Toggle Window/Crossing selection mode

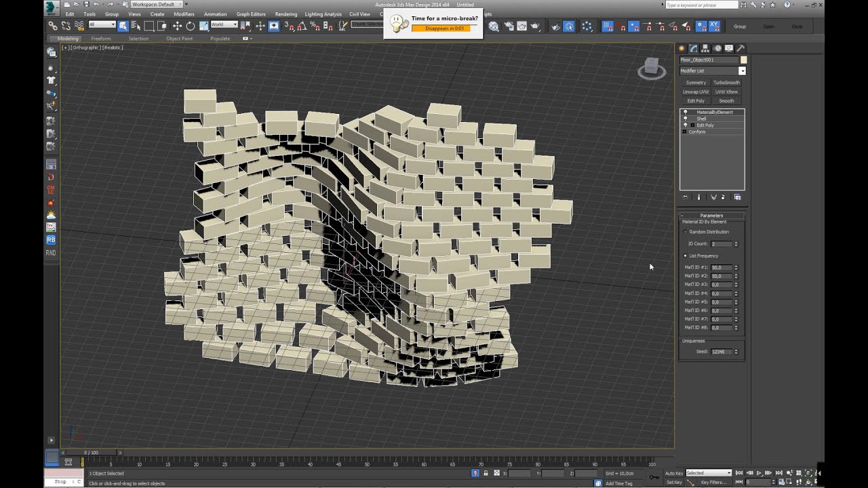click(162, 26)
